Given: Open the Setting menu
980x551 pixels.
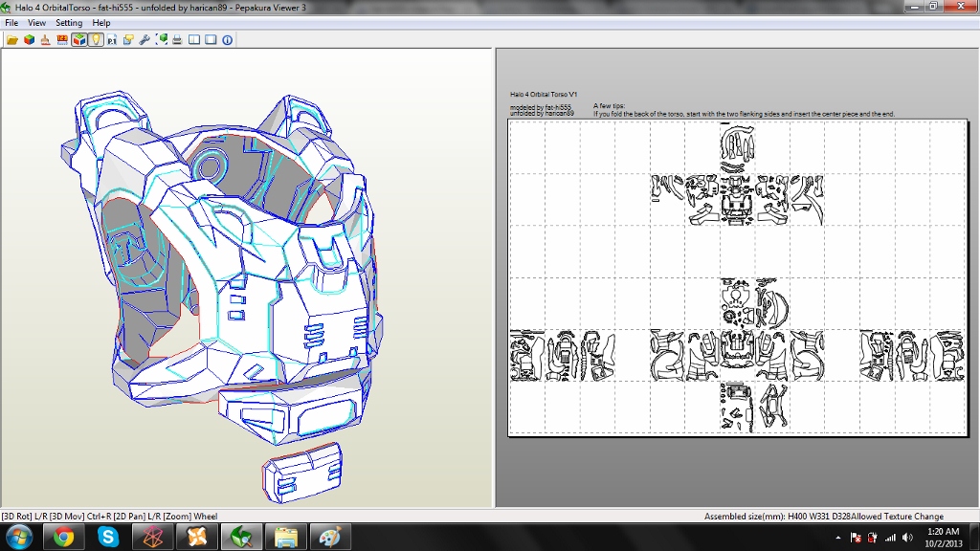Looking at the screenshot, I should [x=69, y=23].
